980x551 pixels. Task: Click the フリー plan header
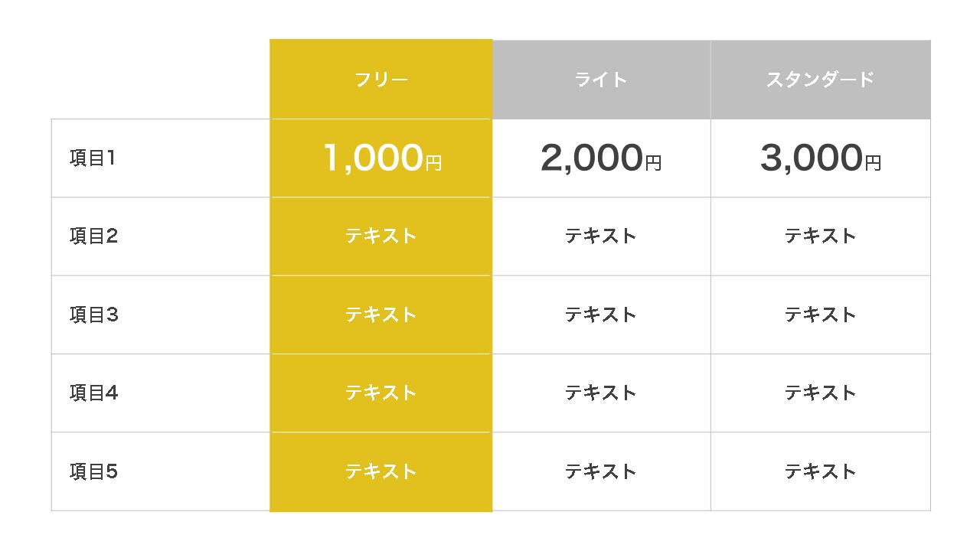(381, 80)
